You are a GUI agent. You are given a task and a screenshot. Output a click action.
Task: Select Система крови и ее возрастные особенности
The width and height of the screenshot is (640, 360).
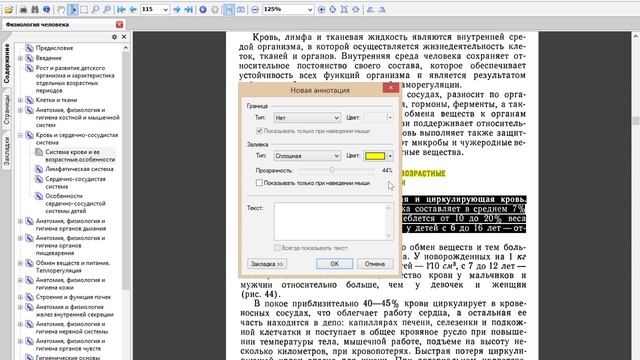point(80,156)
